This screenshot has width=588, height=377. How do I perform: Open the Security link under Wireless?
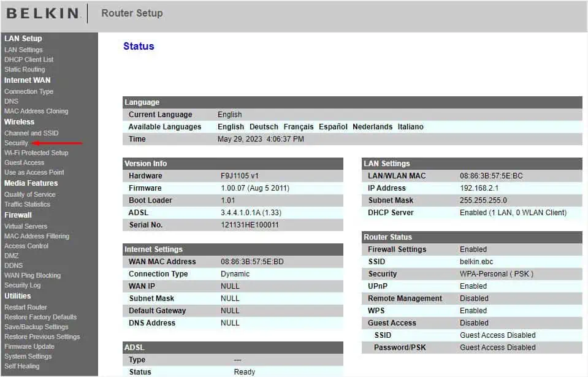(x=16, y=143)
